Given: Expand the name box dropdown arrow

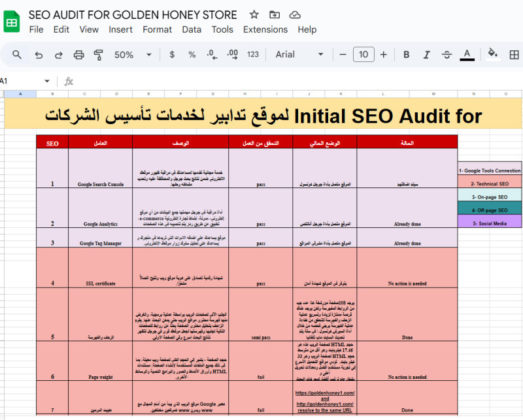Looking at the screenshot, I should coord(46,81).
